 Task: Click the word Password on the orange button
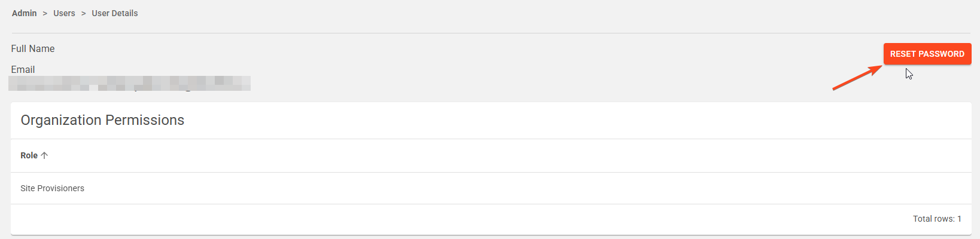[941, 54]
